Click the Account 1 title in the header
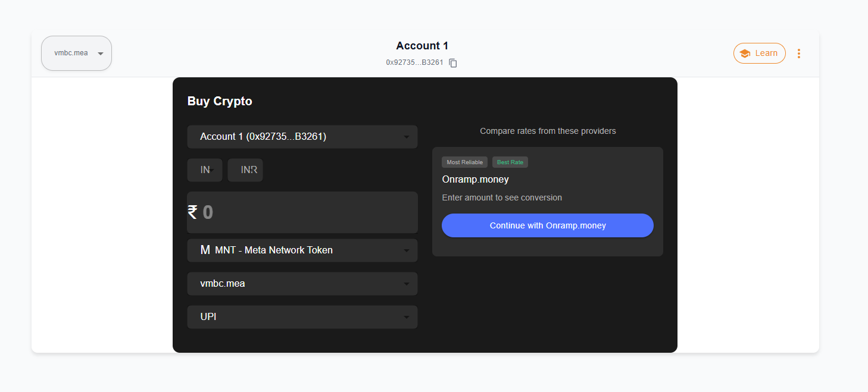Screen dimensions: 868x392 421,46
